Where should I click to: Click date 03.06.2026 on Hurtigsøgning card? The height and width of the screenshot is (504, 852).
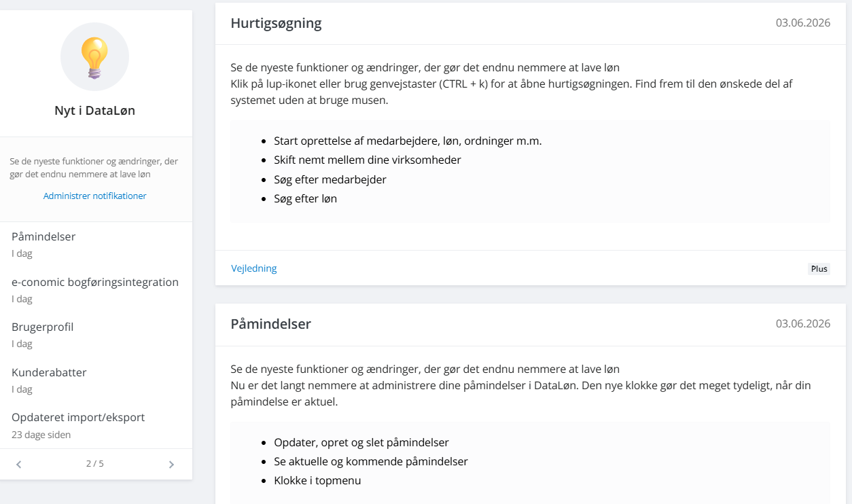[803, 23]
